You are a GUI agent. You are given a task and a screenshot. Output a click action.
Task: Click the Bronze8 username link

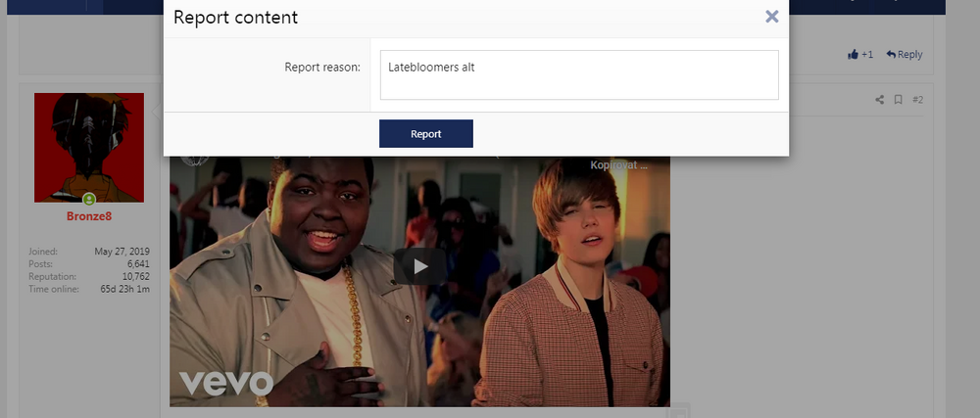89,216
